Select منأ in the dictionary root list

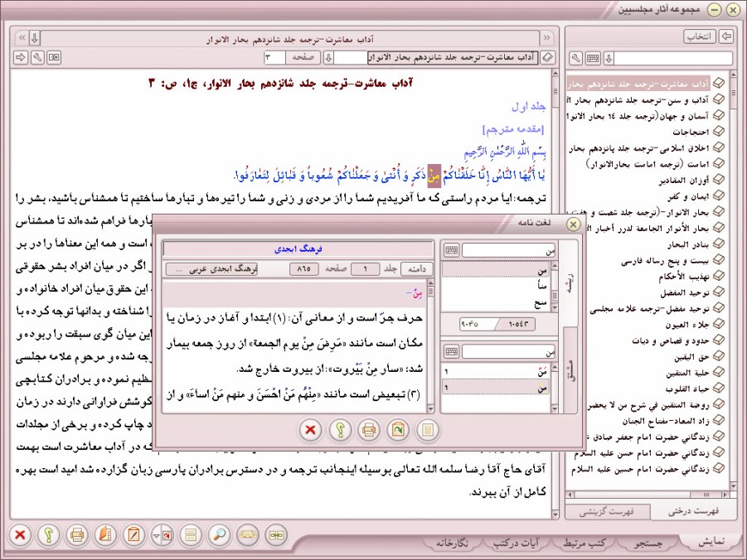[496, 286]
